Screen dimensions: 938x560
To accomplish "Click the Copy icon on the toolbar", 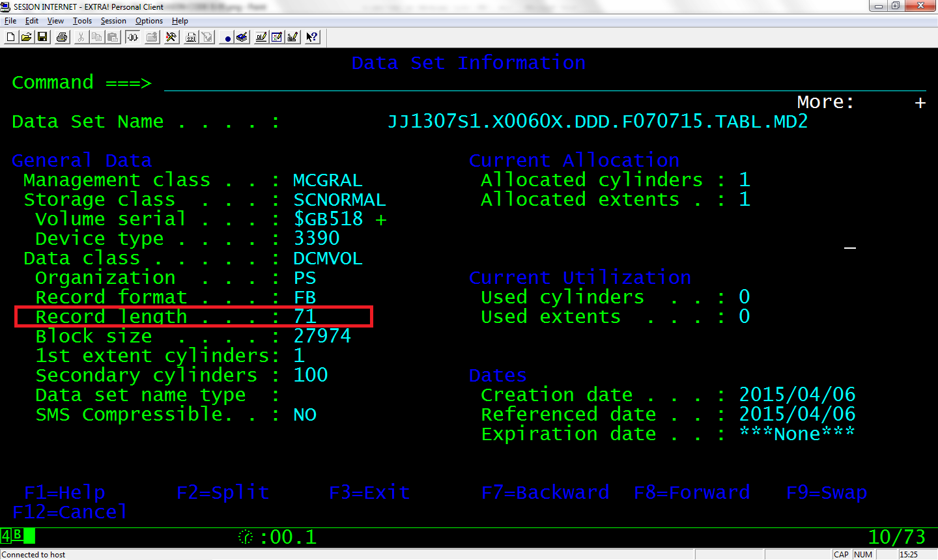I will pos(96,37).
